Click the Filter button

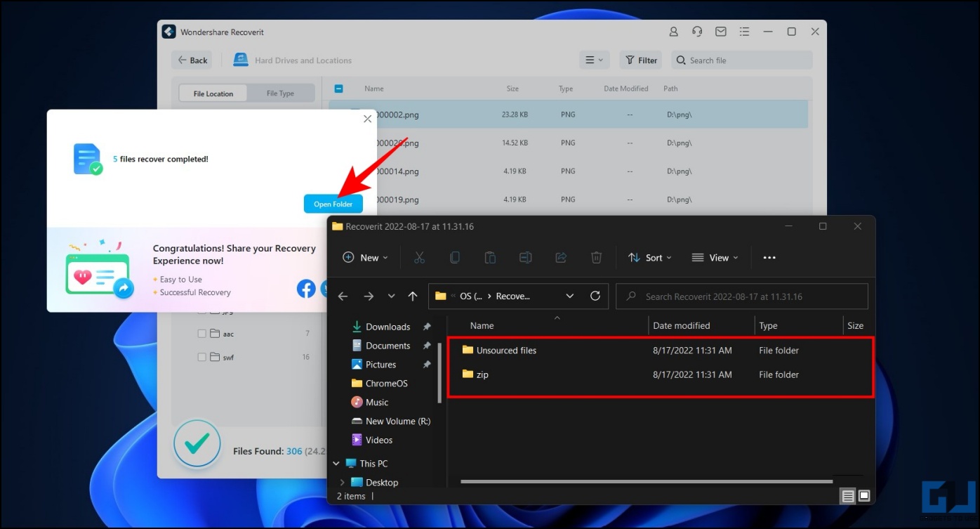641,60
